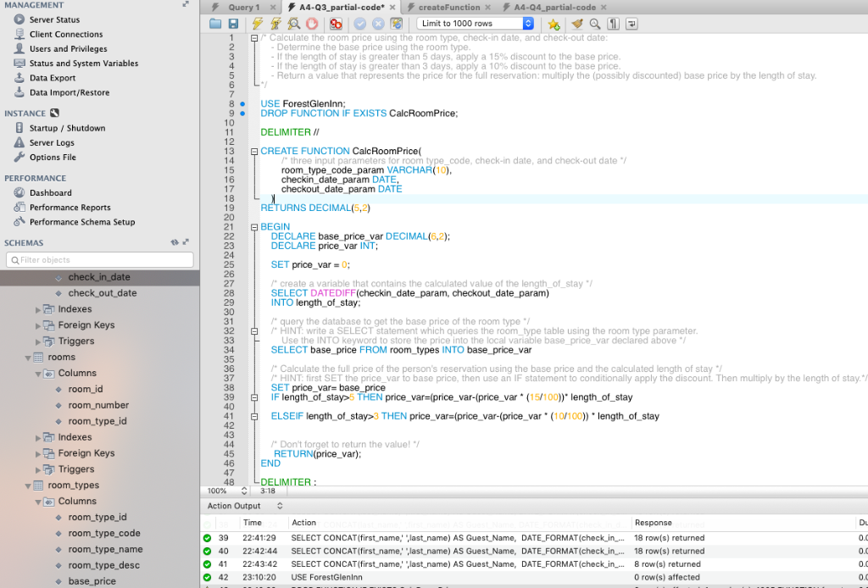Save the query as a snippet

(x=554, y=24)
